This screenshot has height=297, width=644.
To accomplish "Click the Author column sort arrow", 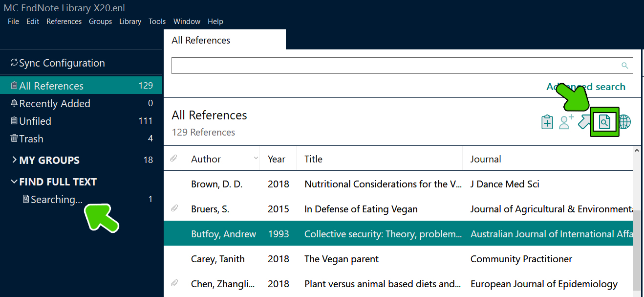I will tap(256, 158).
